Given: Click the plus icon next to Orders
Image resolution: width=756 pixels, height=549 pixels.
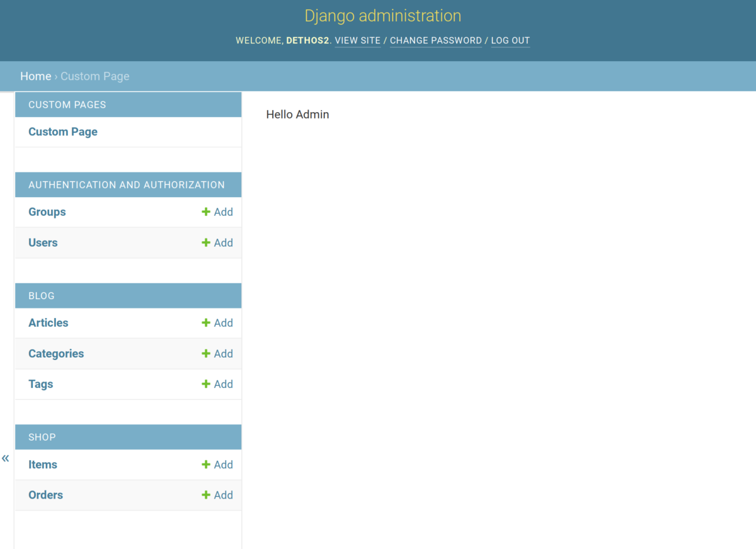Looking at the screenshot, I should coord(205,495).
